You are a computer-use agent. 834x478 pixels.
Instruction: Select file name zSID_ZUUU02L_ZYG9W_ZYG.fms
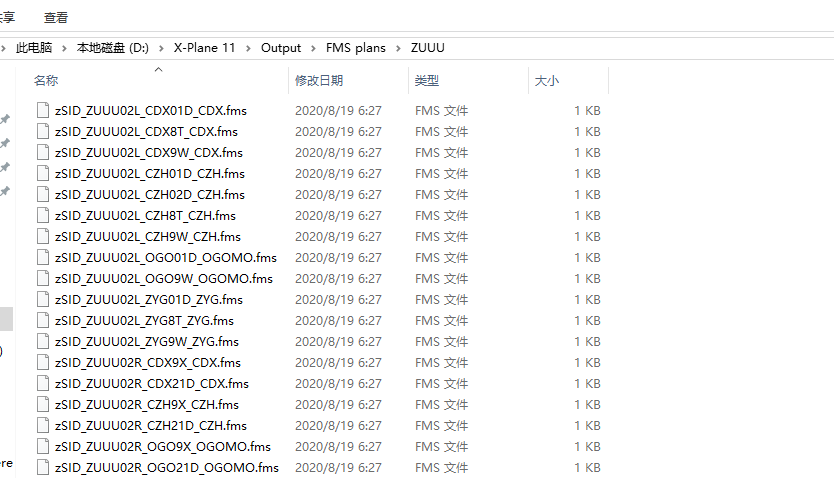[147, 342]
